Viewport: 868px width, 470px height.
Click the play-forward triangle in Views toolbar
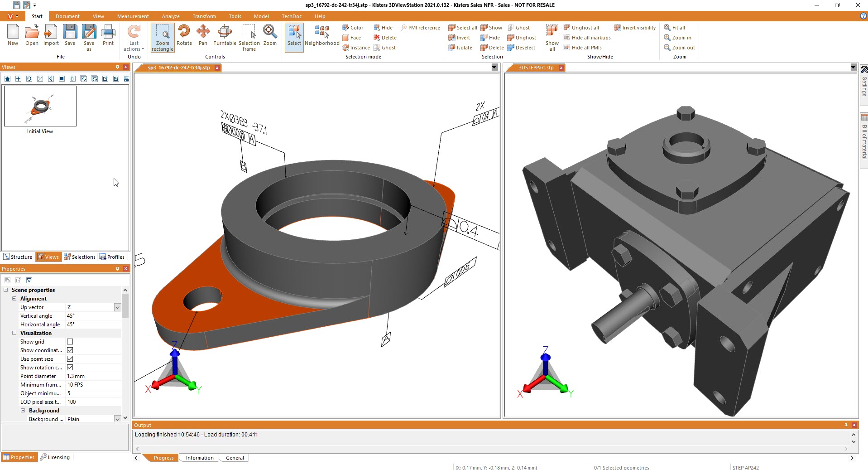point(72,79)
